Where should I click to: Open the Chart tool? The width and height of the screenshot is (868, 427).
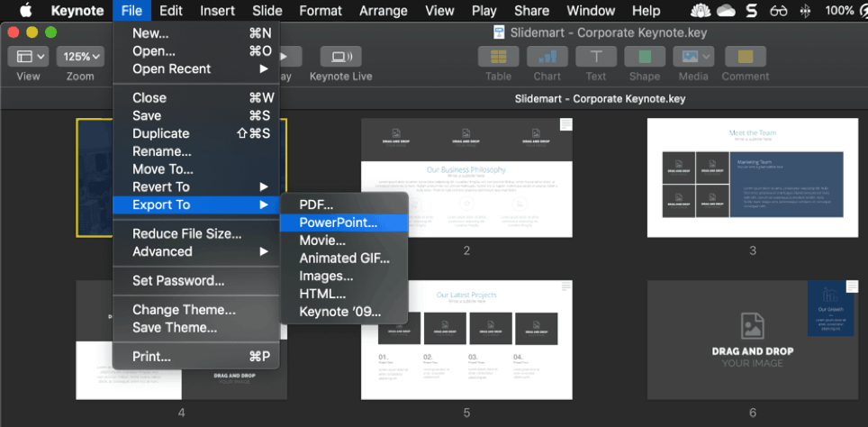click(x=547, y=57)
